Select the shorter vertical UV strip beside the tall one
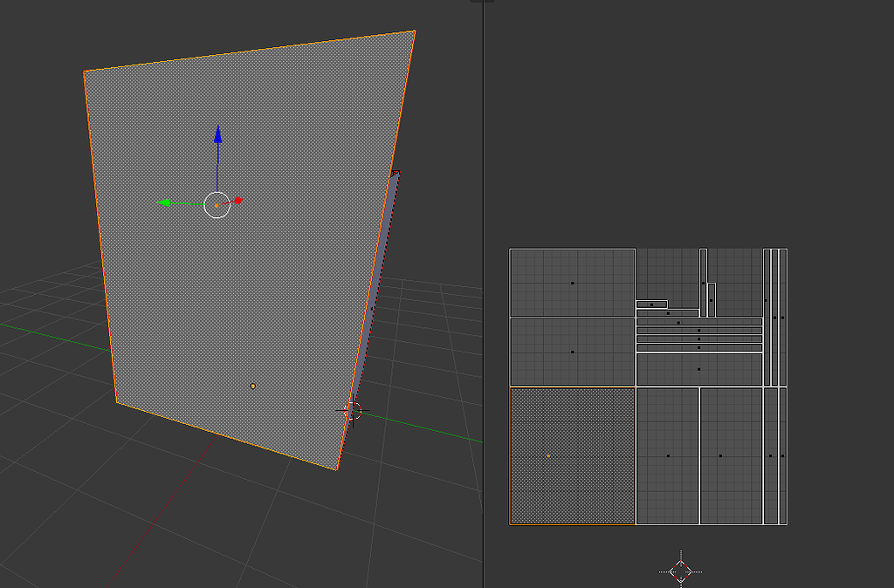894x588 pixels. tap(711, 300)
